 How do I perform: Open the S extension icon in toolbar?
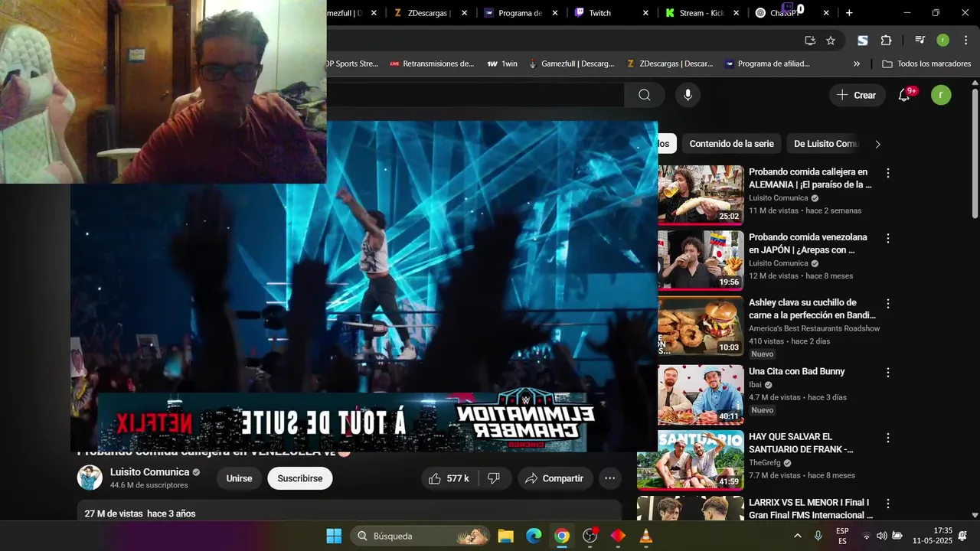pyautogui.click(x=863, y=41)
